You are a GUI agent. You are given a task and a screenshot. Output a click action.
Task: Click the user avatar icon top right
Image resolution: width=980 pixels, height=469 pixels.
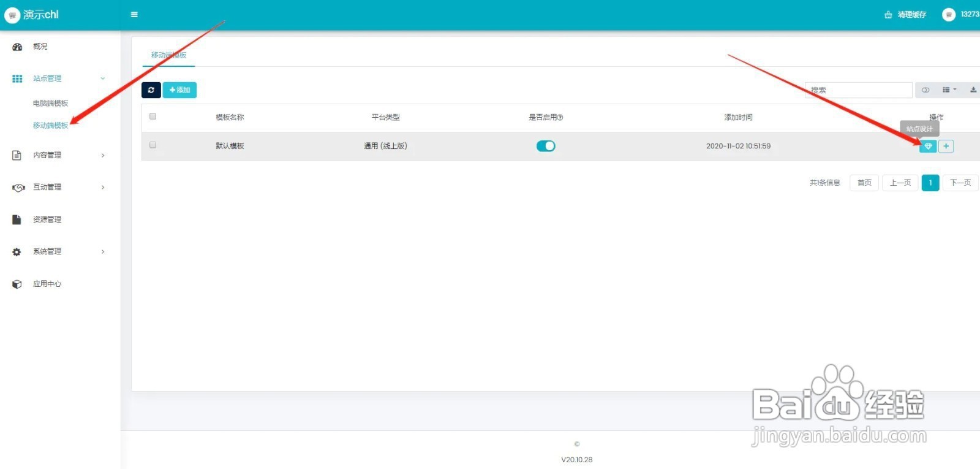point(949,15)
